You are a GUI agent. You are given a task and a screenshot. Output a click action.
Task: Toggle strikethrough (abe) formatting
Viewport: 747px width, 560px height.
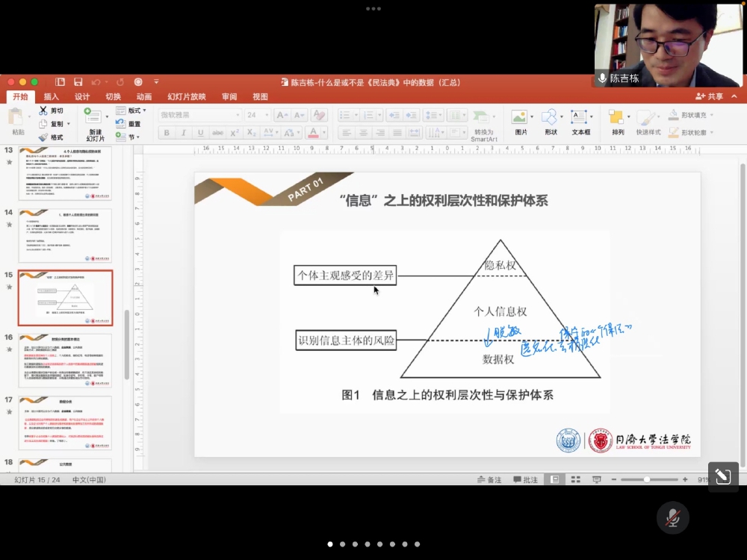(x=217, y=133)
